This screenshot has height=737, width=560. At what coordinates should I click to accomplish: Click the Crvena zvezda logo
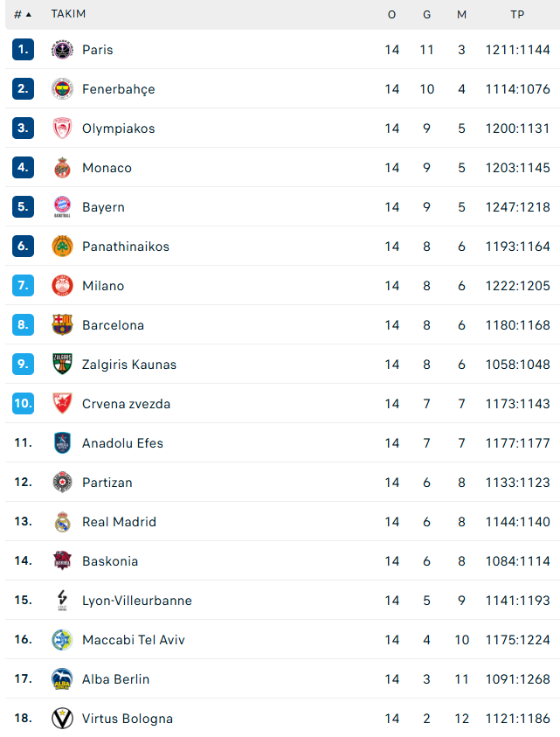(62, 404)
